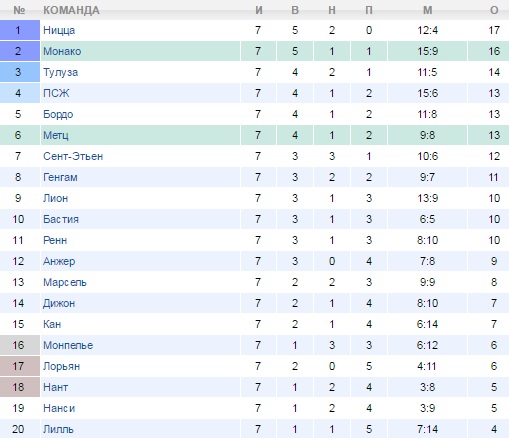
Task: Select the ПСЖ team link
Action: pyautogui.click(x=56, y=93)
